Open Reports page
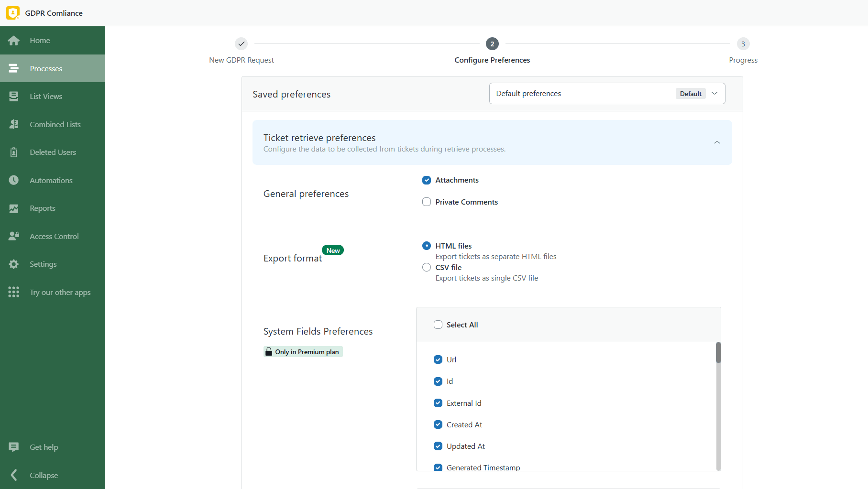This screenshot has height=489, width=868. click(53, 208)
